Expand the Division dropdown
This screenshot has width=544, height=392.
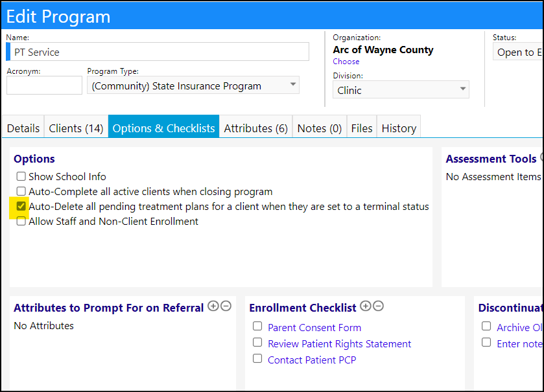click(x=401, y=90)
